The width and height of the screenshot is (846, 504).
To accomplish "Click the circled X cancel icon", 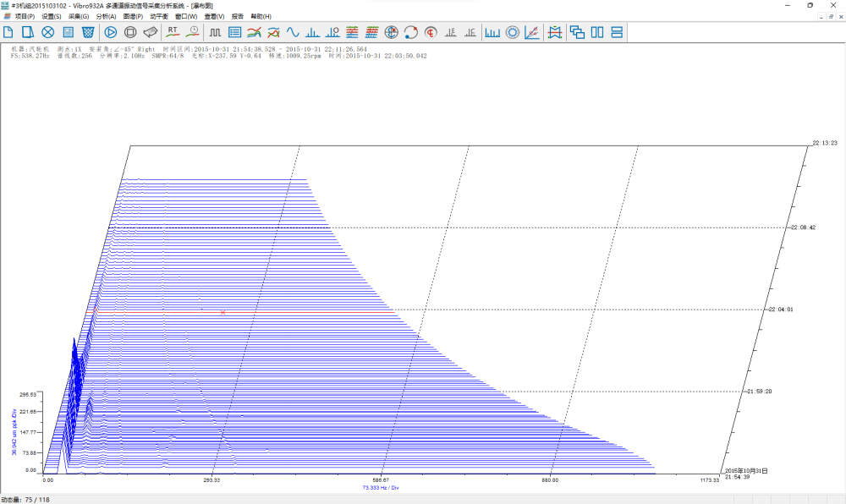I will tap(48, 32).
